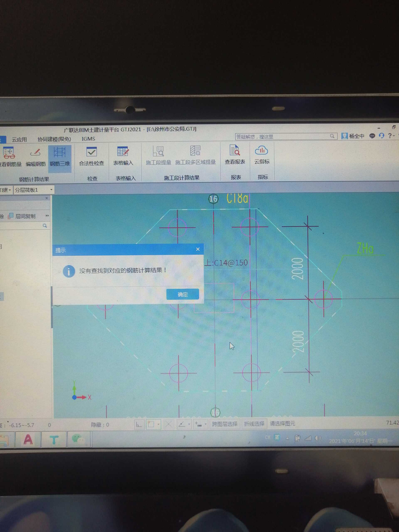
Task: Run the 合法性检查 legality check
Action: pos(92,156)
